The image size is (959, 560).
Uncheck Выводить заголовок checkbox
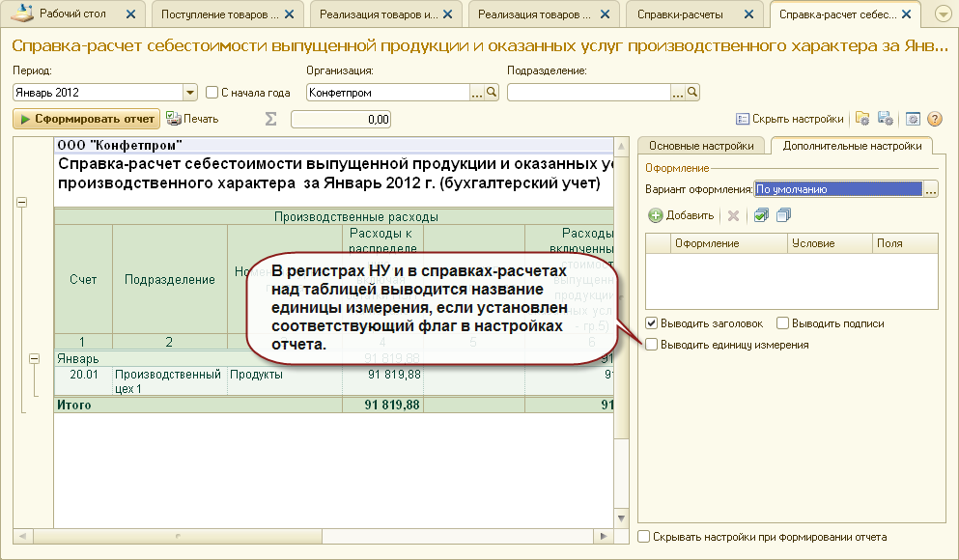point(652,323)
